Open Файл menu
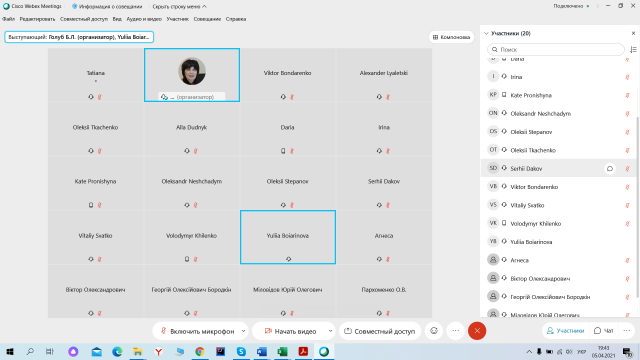The width and height of the screenshot is (640, 360). tap(9, 19)
